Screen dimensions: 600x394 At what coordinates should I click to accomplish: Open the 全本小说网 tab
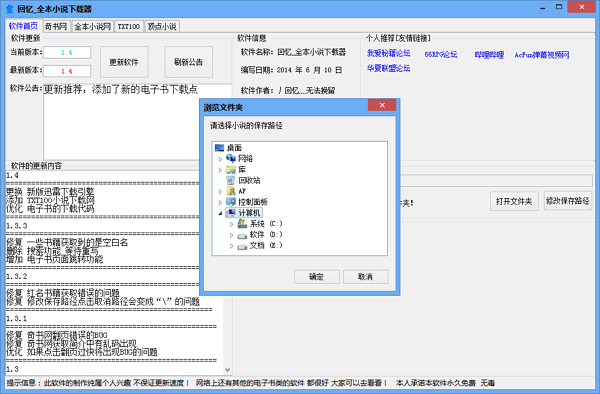point(93,26)
